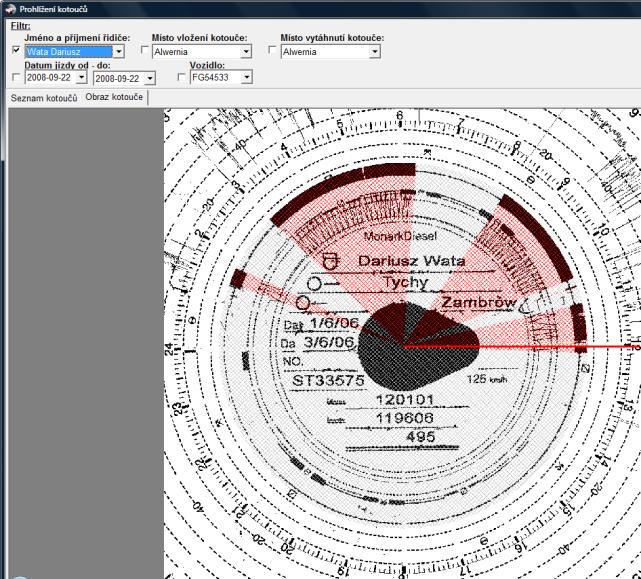Click the 495 distance value on disc

pos(421,437)
